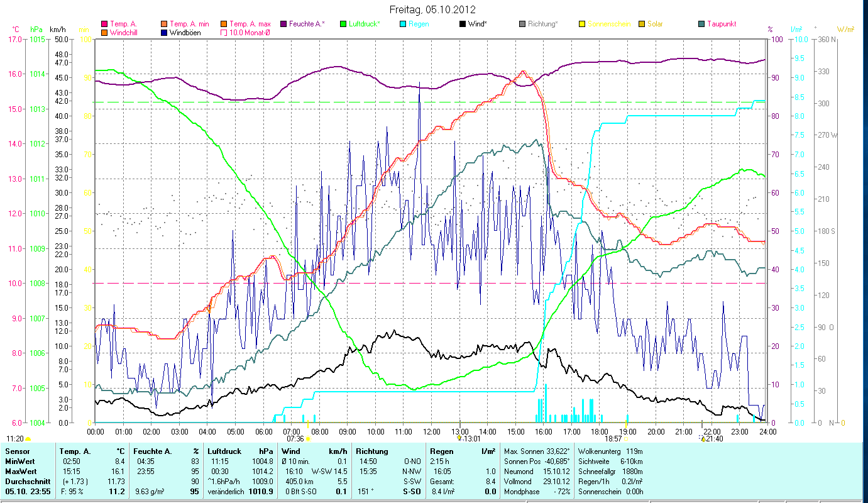Click the 'Schneefallgr' label
The image size is (868, 503).
click(598, 472)
